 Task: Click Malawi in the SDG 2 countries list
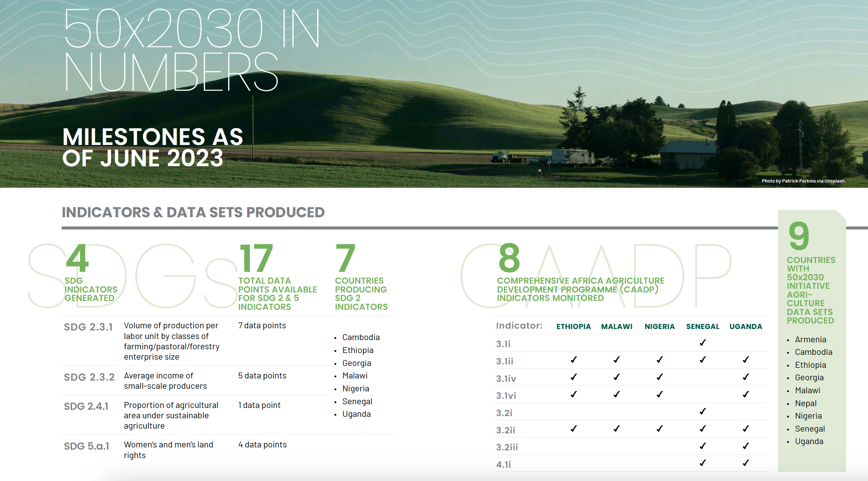[355, 376]
